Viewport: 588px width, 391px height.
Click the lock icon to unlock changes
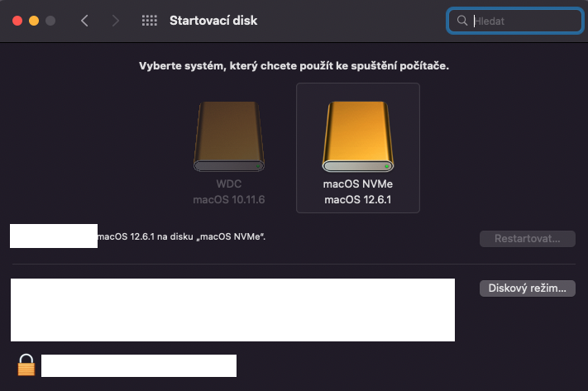pyautogui.click(x=27, y=365)
